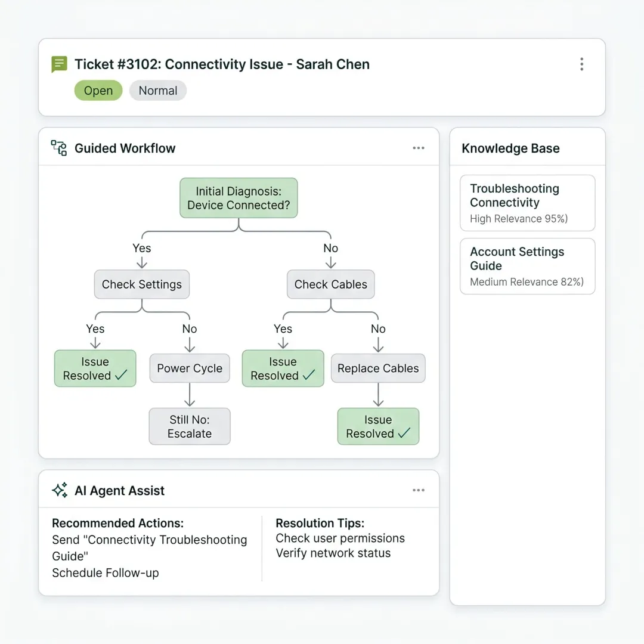Select the Initial Diagnosis: Device Connected node

(x=239, y=198)
